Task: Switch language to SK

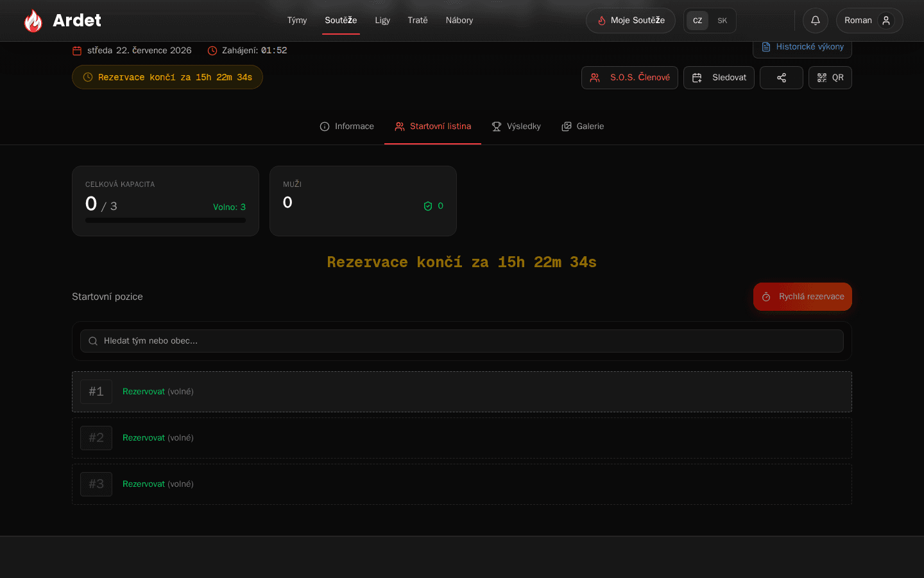Action: pos(723,21)
